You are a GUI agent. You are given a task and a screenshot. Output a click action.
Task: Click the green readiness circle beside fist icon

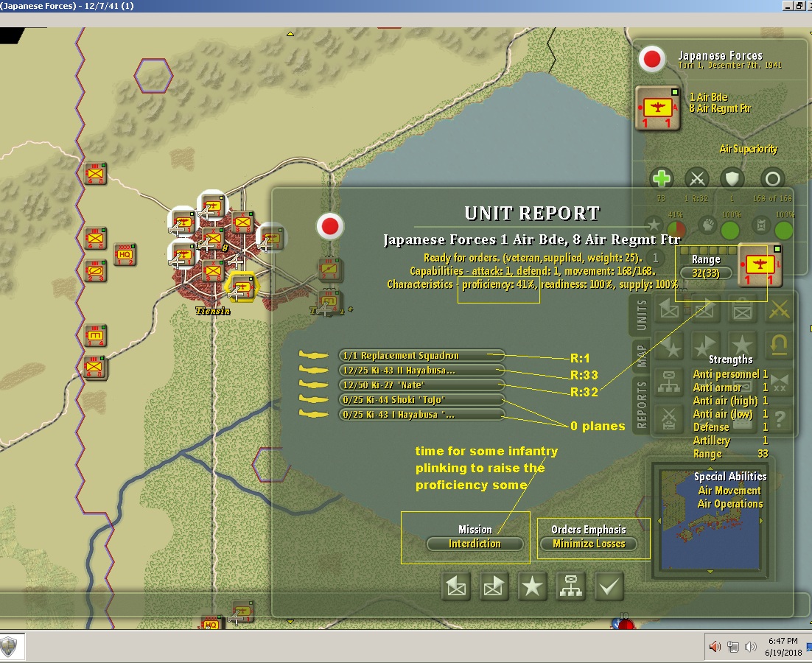[x=730, y=230]
